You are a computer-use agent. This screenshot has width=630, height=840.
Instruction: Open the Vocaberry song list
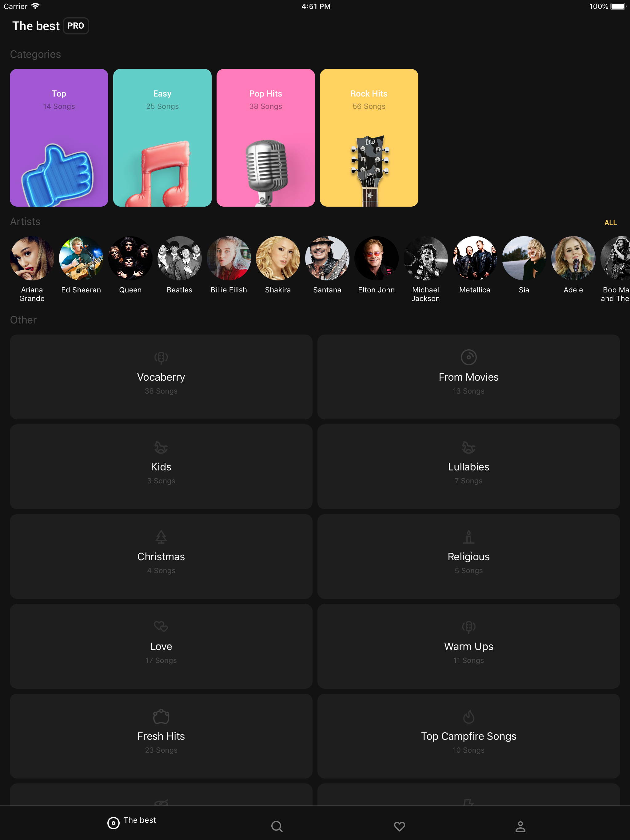click(161, 377)
